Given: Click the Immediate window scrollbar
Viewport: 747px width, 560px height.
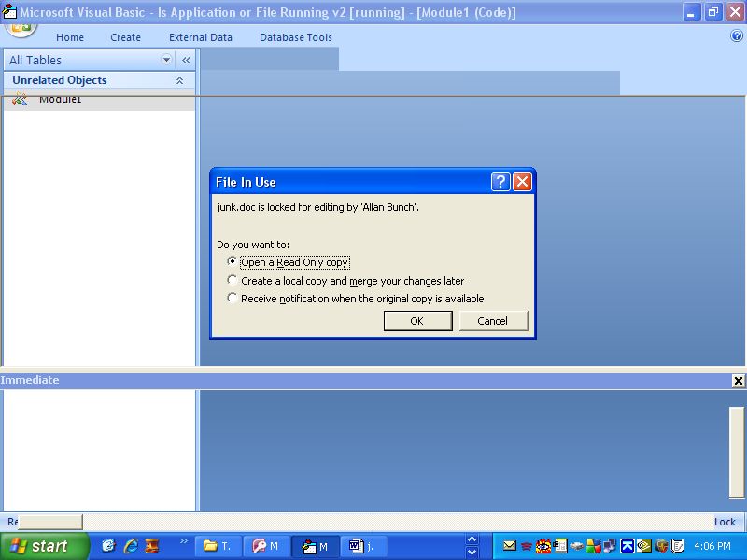Looking at the screenshot, I should (737, 453).
